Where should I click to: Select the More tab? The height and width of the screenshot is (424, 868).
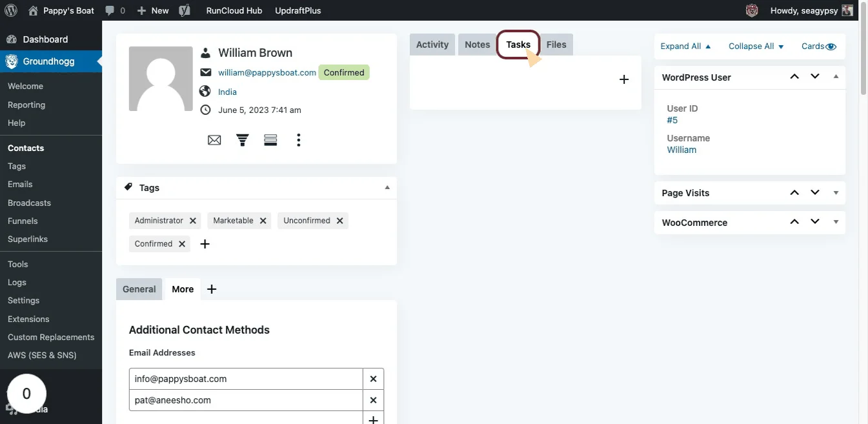pyautogui.click(x=183, y=289)
